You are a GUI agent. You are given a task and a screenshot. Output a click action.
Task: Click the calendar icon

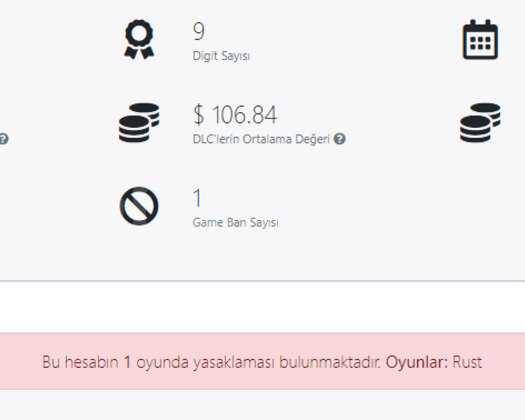coord(480,40)
